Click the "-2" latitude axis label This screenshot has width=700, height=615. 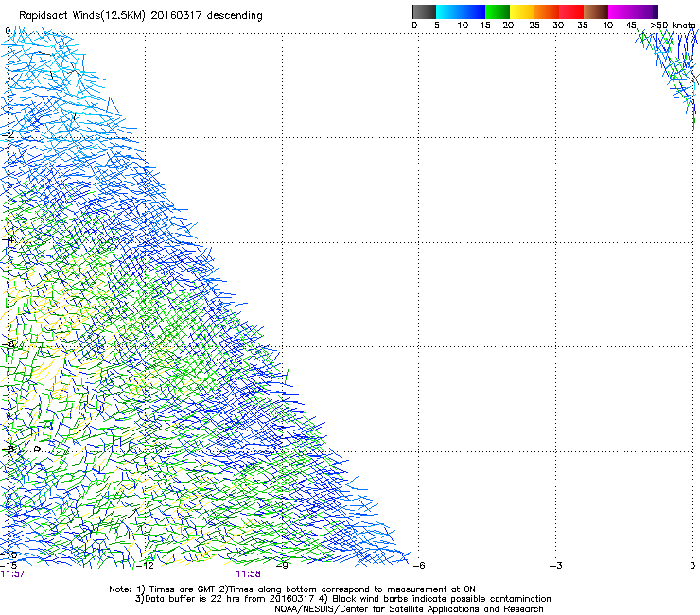[8, 134]
